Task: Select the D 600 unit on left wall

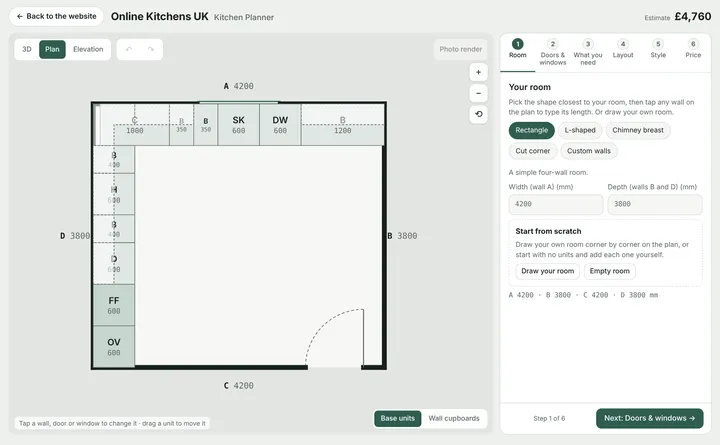Action: coord(114,264)
